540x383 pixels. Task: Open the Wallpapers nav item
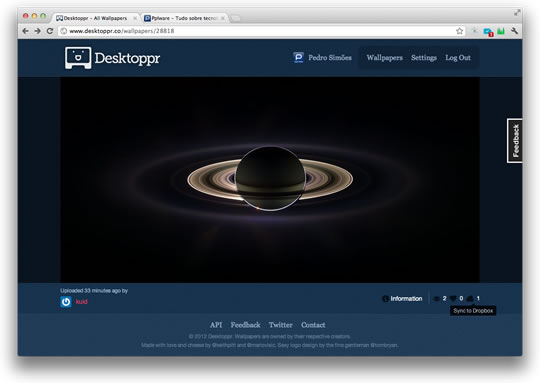[x=385, y=58]
